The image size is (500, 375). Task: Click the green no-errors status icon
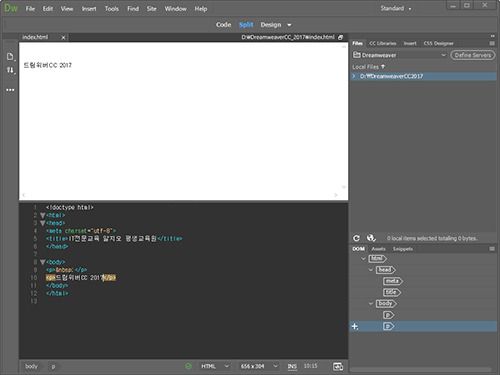188,366
